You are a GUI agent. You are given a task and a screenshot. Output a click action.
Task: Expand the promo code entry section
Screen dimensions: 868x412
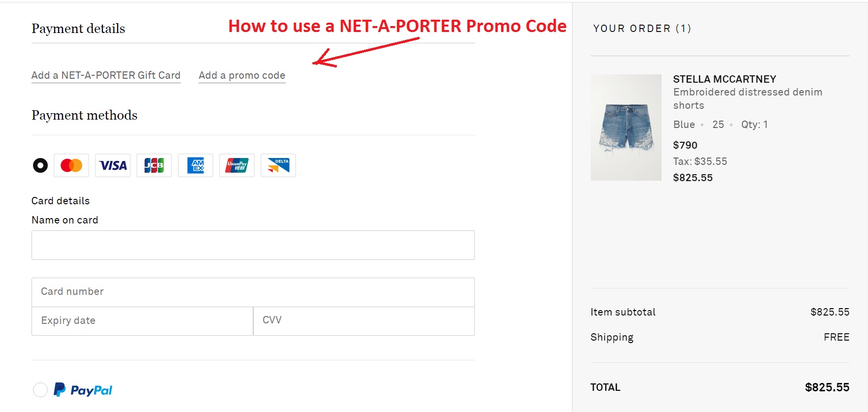pos(242,75)
